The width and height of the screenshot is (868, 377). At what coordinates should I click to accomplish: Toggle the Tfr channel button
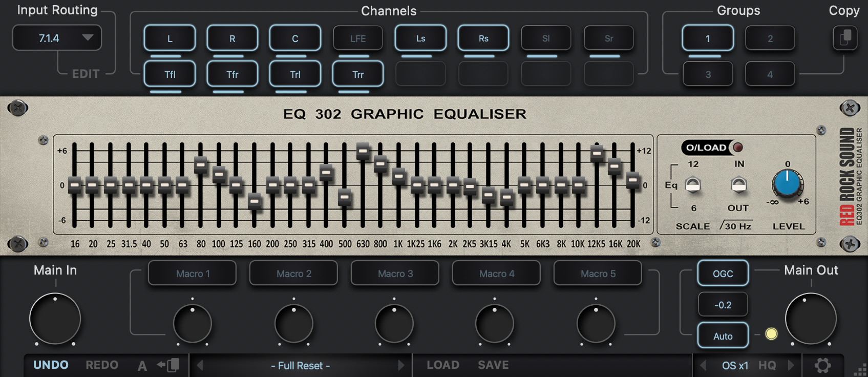[232, 74]
